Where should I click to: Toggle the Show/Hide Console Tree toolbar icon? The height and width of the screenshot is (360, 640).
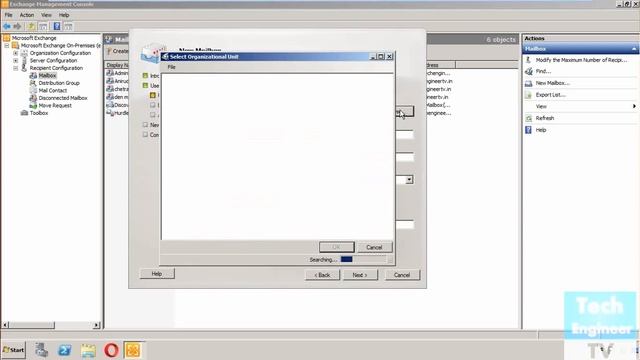pyautogui.click(x=43, y=27)
